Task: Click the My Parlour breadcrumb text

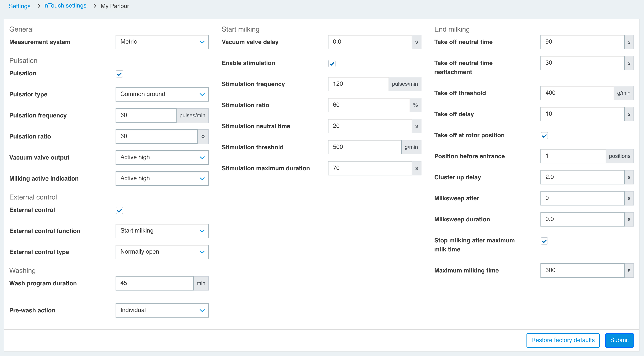Action: click(x=115, y=6)
